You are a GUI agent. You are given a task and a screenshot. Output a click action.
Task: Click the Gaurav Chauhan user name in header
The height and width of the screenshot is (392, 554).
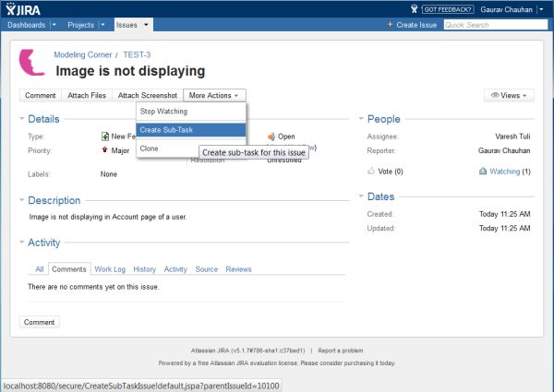506,9
